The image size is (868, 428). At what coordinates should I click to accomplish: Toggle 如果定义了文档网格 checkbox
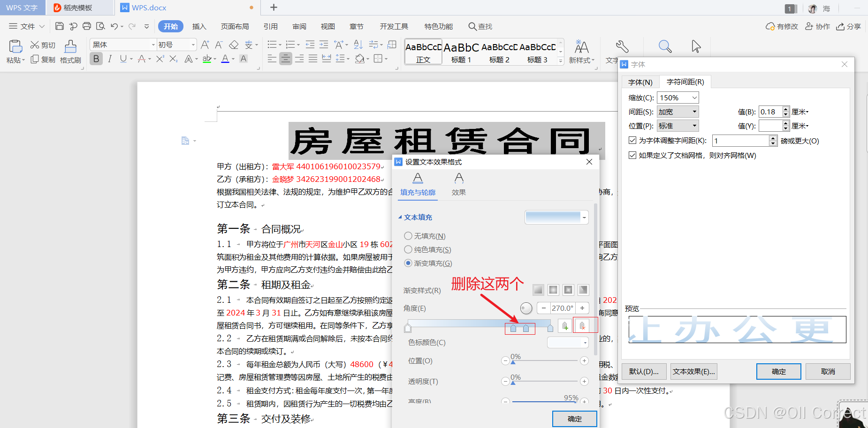632,155
